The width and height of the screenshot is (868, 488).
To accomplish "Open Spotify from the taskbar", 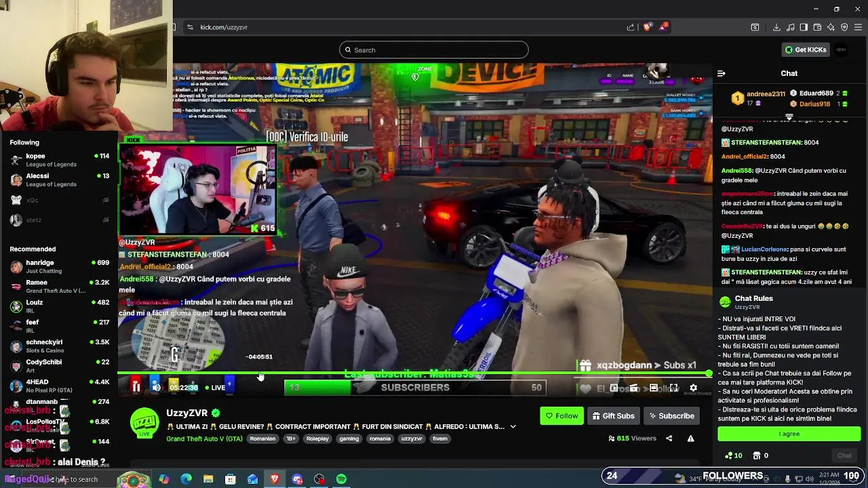I will click(341, 479).
